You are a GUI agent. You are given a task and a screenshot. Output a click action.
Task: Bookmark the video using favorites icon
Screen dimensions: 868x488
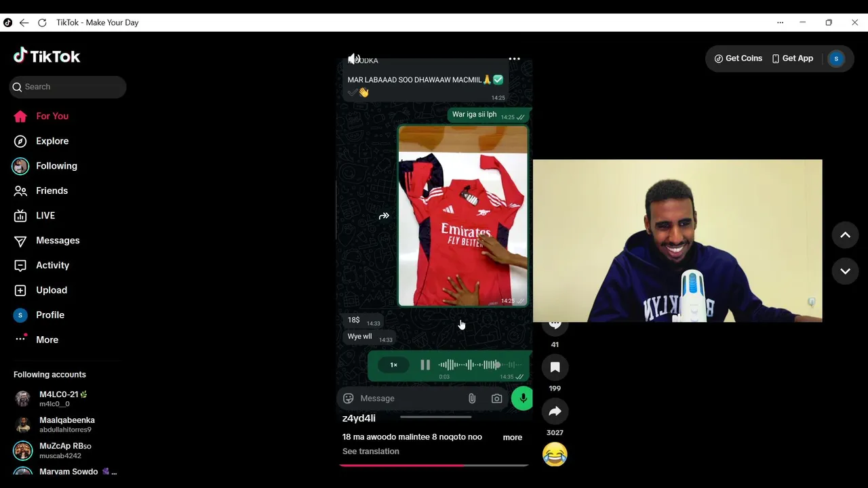click(555, 367)
